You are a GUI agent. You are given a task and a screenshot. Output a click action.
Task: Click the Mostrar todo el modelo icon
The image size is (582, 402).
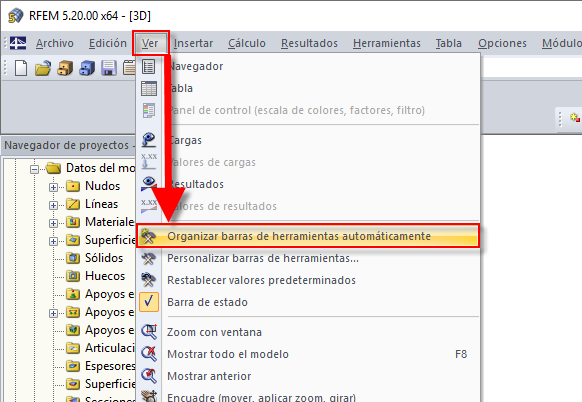[149, 354]
